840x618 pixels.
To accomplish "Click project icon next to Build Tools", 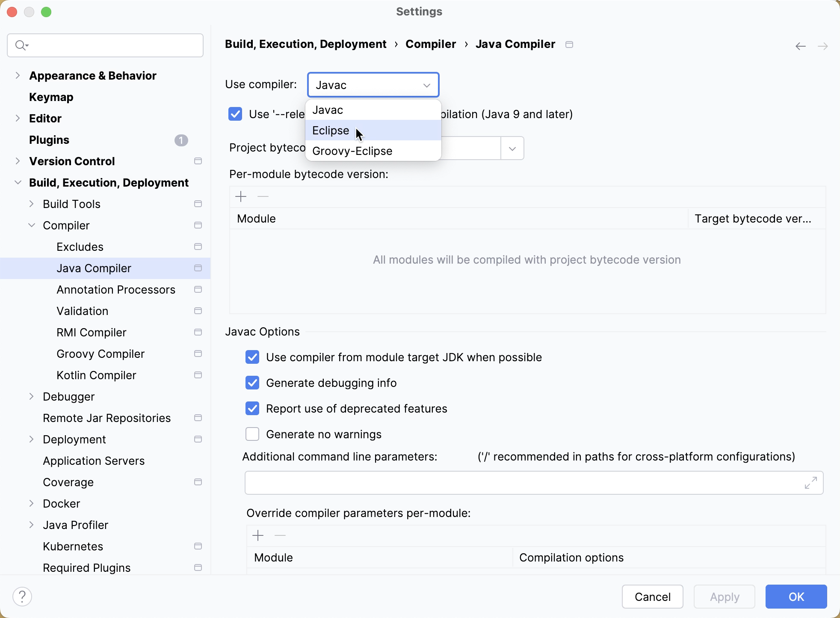I will (x=198, y=204).
